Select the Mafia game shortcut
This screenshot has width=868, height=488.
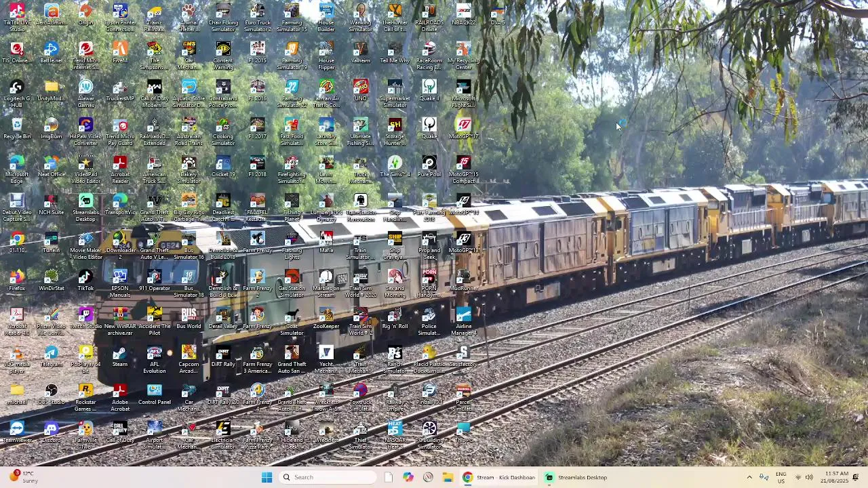pyautogui.click(x=326, y=243)
